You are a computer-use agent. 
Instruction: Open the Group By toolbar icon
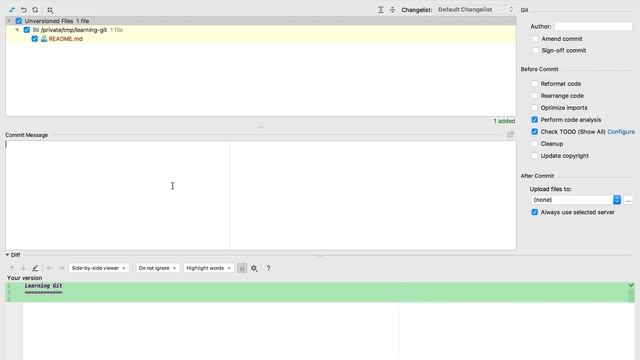pos(50,10)
